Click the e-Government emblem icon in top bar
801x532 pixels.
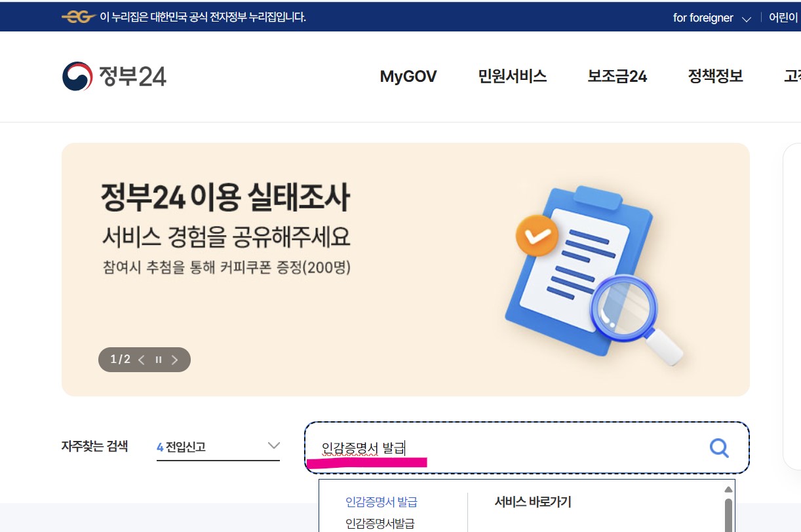tap(78, 17)
